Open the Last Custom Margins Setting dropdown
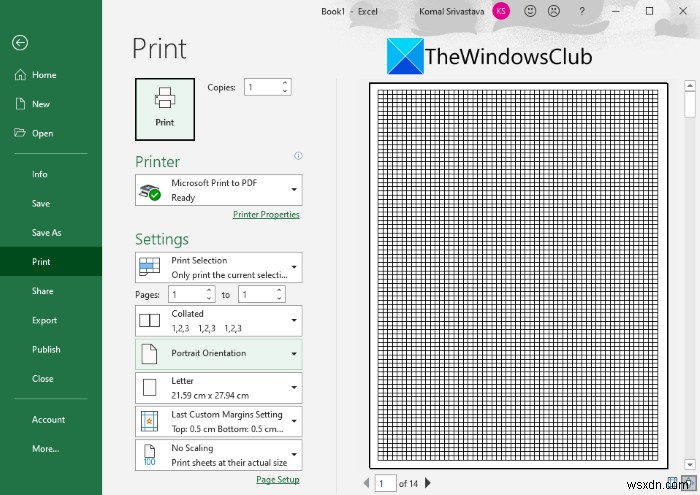The image size is (700, 495). tap(219, 421)
